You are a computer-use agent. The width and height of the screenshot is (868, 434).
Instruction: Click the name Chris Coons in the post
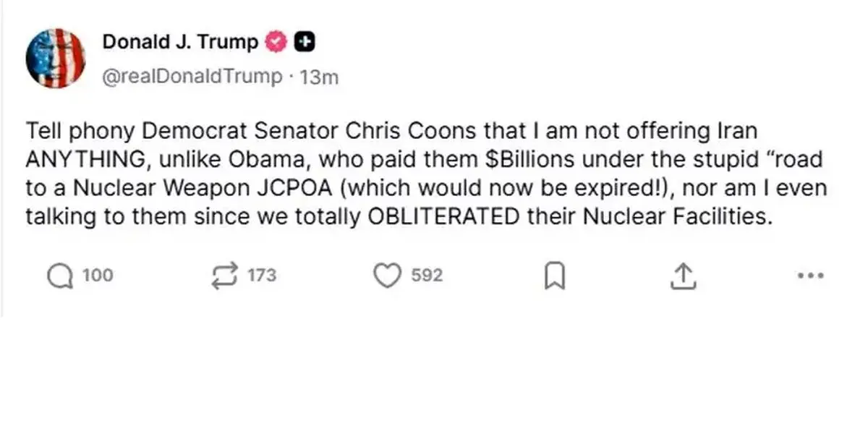point(405,132)
